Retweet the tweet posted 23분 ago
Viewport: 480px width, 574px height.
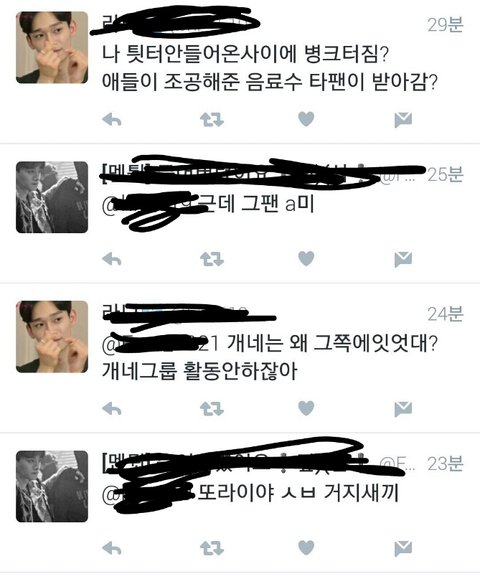click(212, 548)
